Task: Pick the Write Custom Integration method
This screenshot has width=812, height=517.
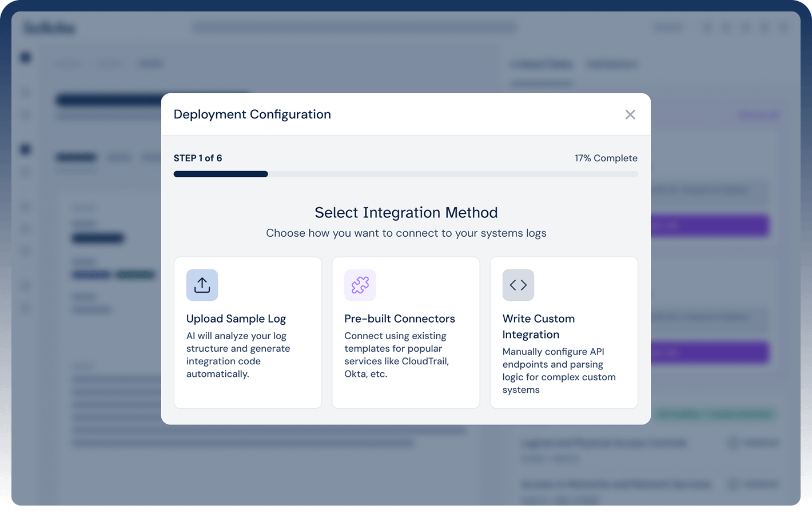Action: tap(564, 332)
